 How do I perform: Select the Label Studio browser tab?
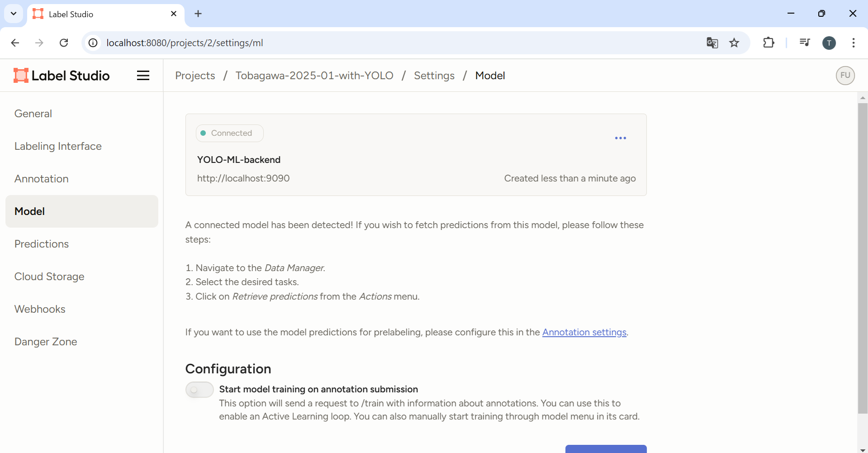click(106, 14)
